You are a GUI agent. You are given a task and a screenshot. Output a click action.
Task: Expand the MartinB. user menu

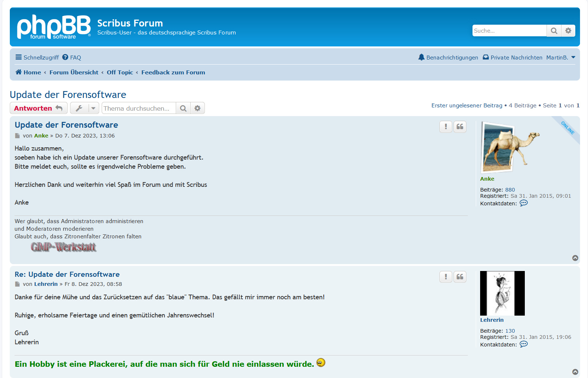[x=561, y=57]
